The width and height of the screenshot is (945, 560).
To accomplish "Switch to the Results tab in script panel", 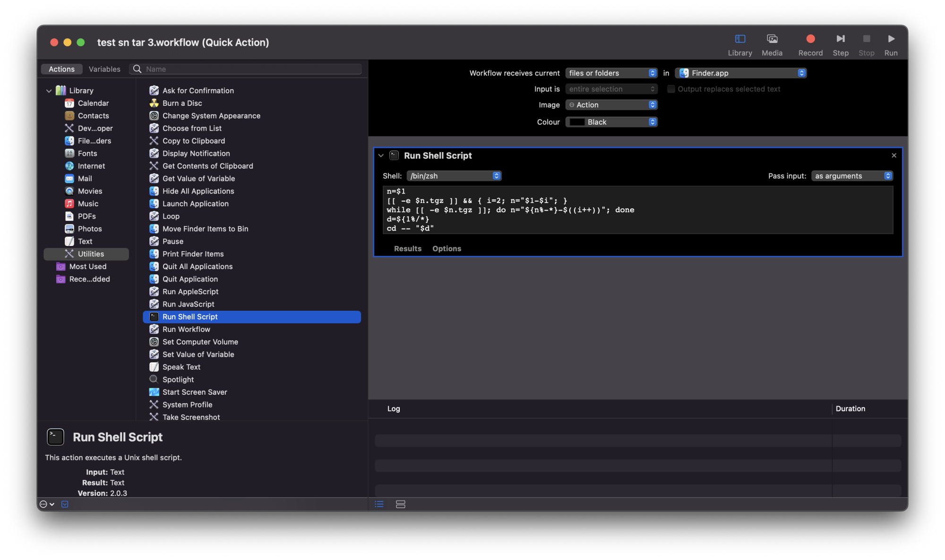I will [407, 248].
